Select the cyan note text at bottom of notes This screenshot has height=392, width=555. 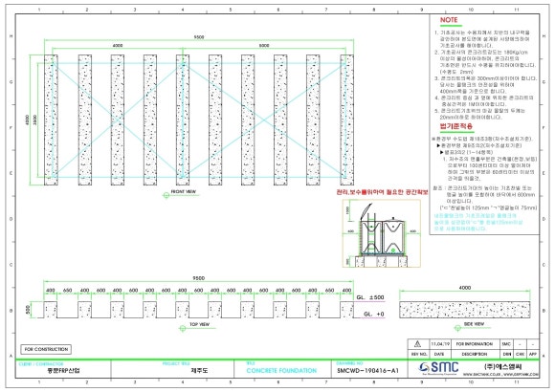click(477, 222)
